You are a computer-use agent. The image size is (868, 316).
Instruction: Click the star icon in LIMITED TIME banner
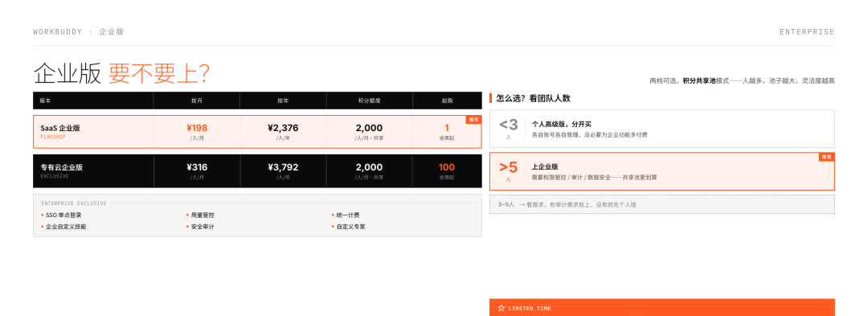(x=501, y=308)
